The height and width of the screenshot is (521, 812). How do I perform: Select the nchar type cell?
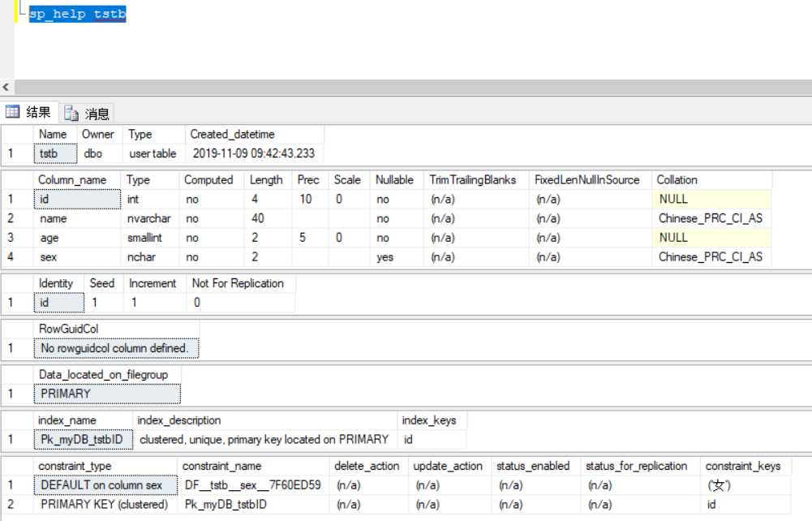pos(151,257)
